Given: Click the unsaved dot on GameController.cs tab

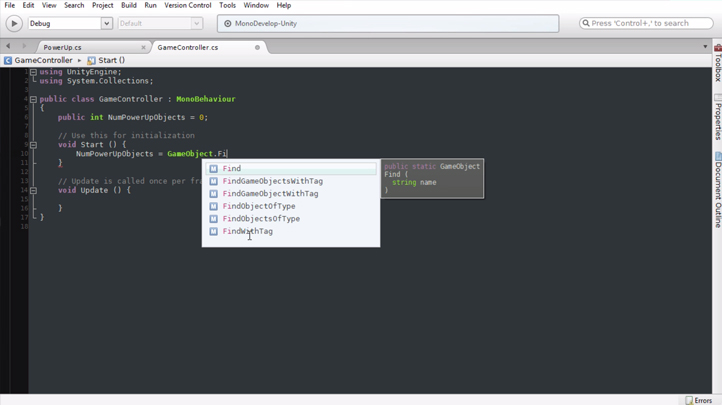Looking at the screenshot, I should [257, 47].
